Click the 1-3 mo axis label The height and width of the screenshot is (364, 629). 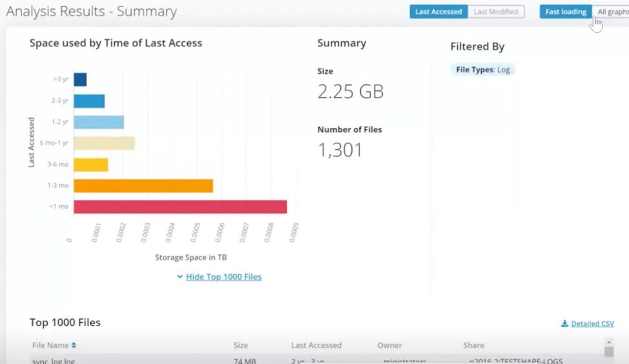point(57,186)
